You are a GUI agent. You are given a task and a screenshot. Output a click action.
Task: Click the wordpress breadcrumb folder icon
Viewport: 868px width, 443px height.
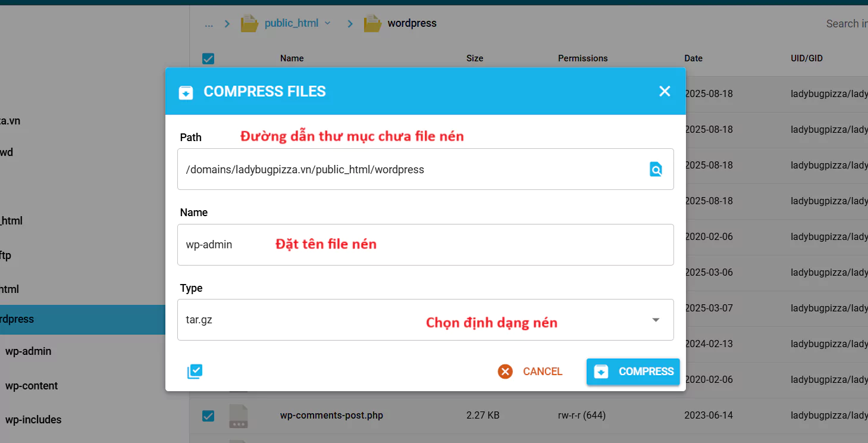click(372, 23)
